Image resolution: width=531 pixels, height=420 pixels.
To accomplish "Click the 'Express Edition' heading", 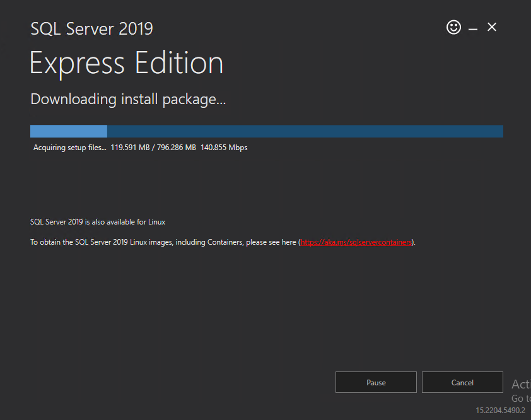I will 126,63.
